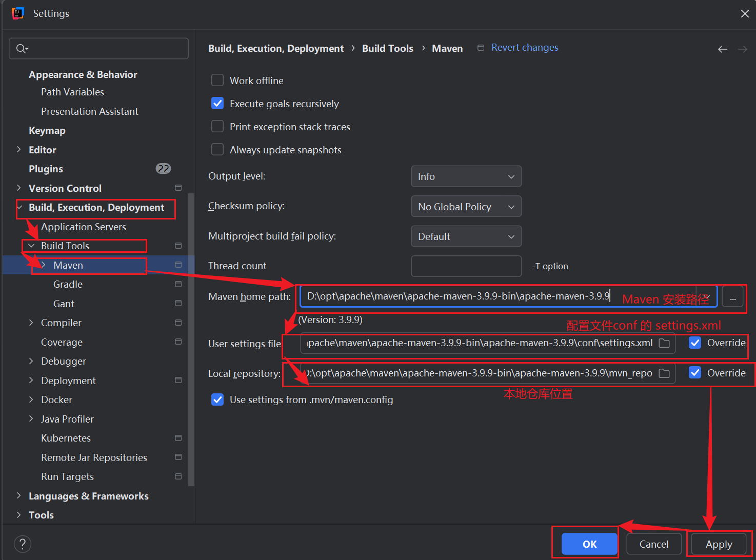Close the Settings dialog
The height and width of the screenshot is (560, 756).
(745, 14)
